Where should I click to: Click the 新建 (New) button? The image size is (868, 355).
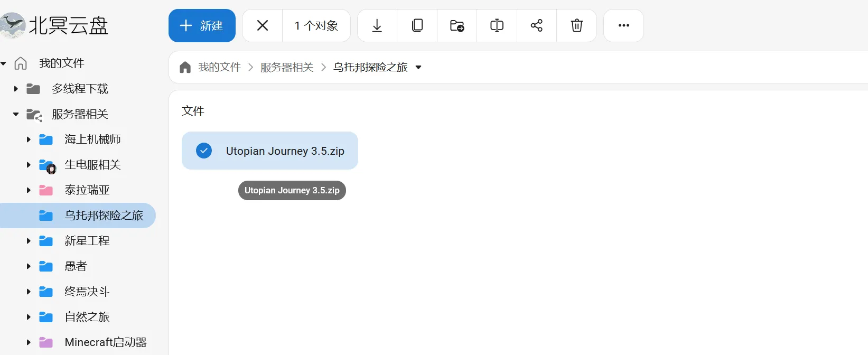click(x=202, y=25)
